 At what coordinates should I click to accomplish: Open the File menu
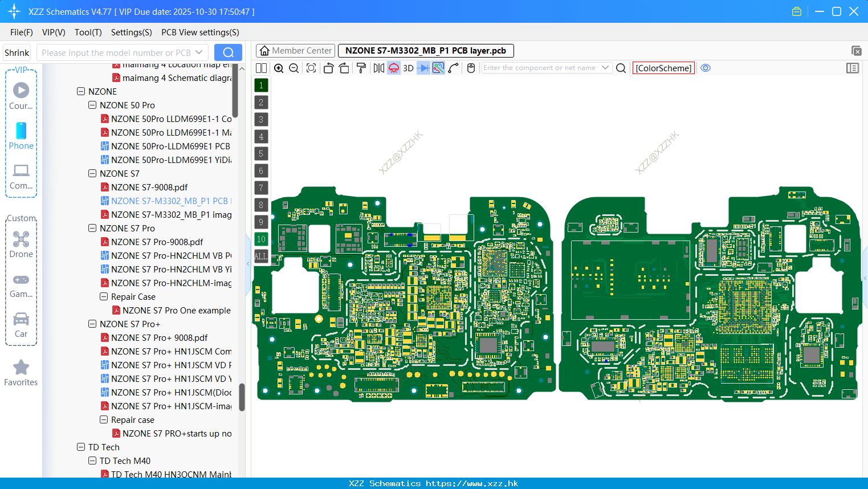point(22,32)
